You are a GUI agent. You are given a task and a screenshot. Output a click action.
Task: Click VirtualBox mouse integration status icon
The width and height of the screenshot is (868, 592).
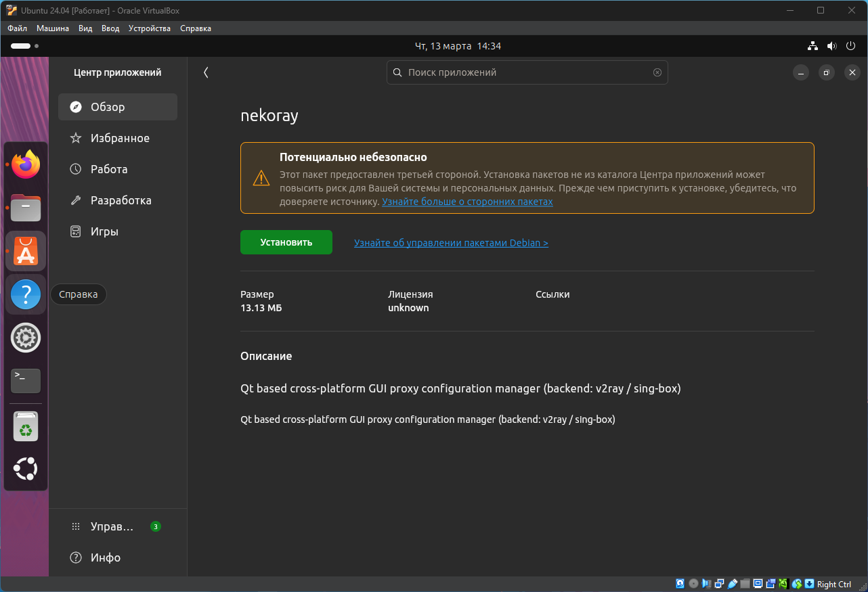(x=797, y=584)
